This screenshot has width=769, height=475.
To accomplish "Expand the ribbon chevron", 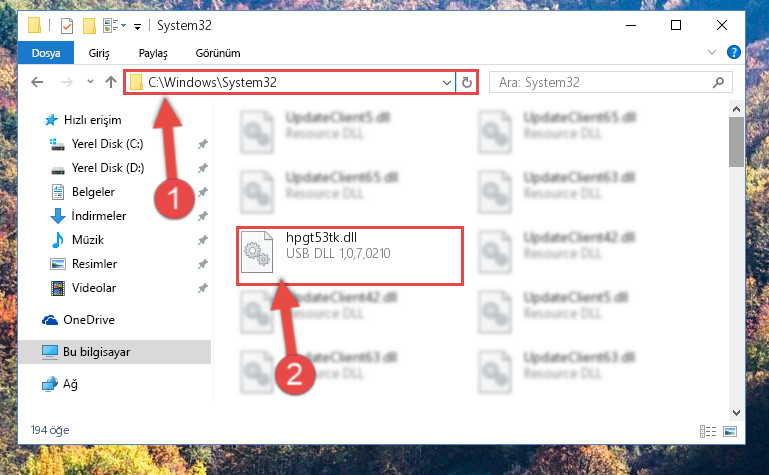I will [712, 52].
